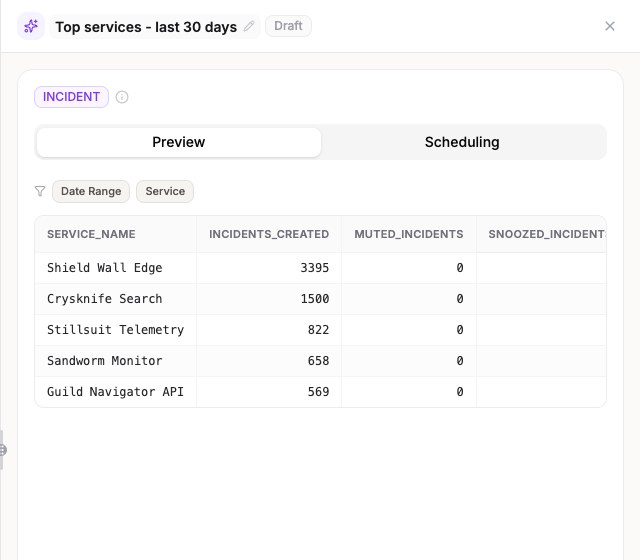
Task: Close the report panel
Action: pyautogui.click(x=610, y=26)
